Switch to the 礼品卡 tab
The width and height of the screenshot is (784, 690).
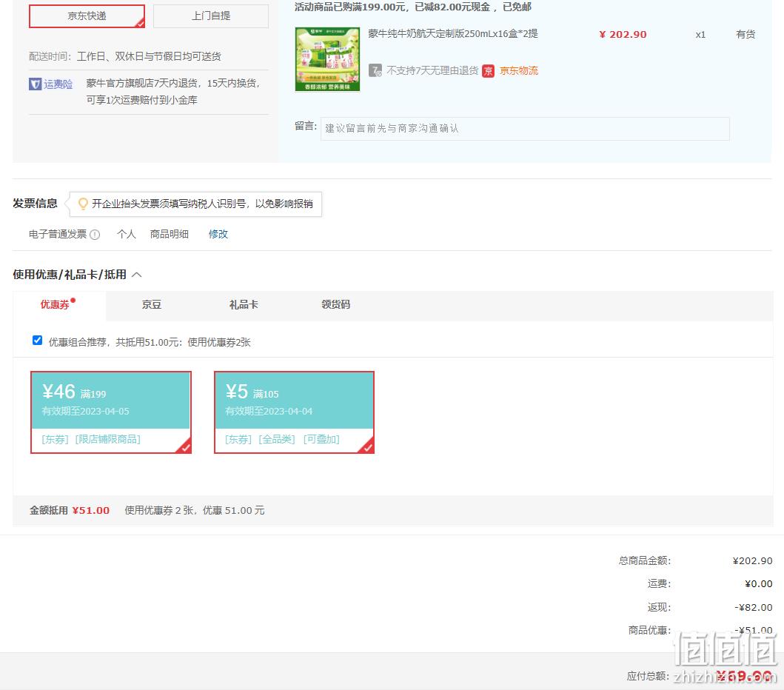(x=244, y=304)
